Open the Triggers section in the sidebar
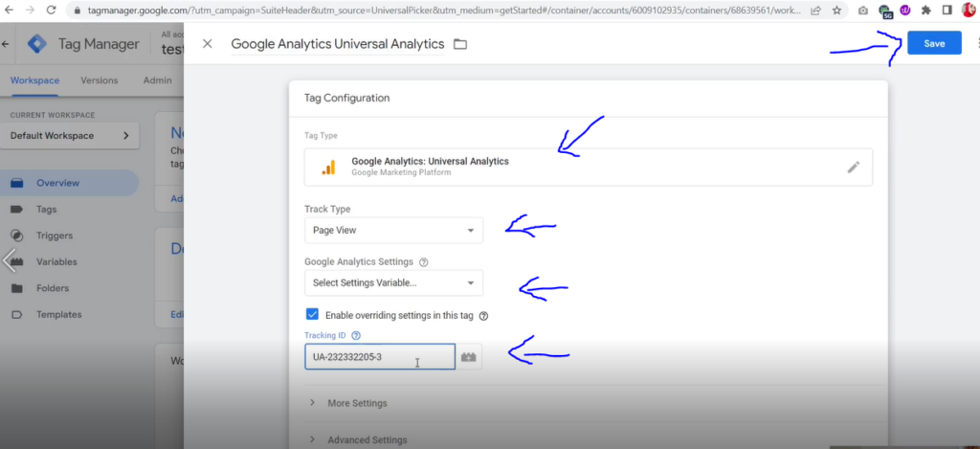This screenshot has width=980, height=449. click(x=55, y=236)
